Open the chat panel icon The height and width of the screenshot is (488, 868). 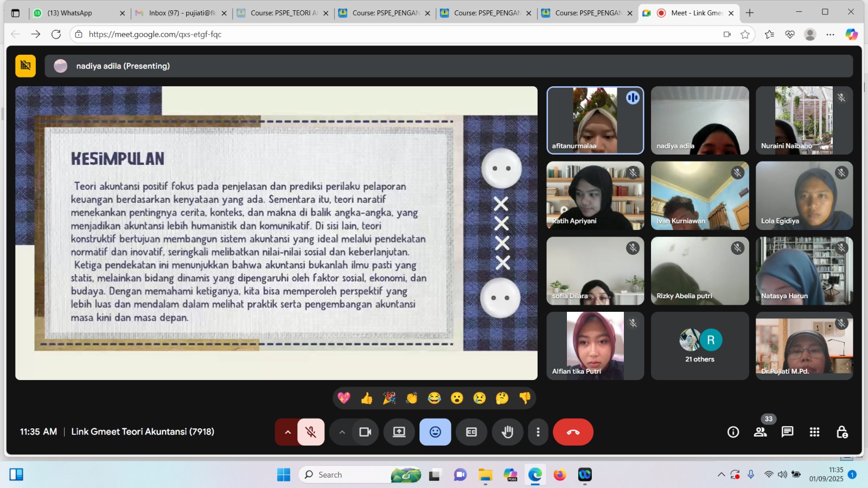tap(787, 432)
